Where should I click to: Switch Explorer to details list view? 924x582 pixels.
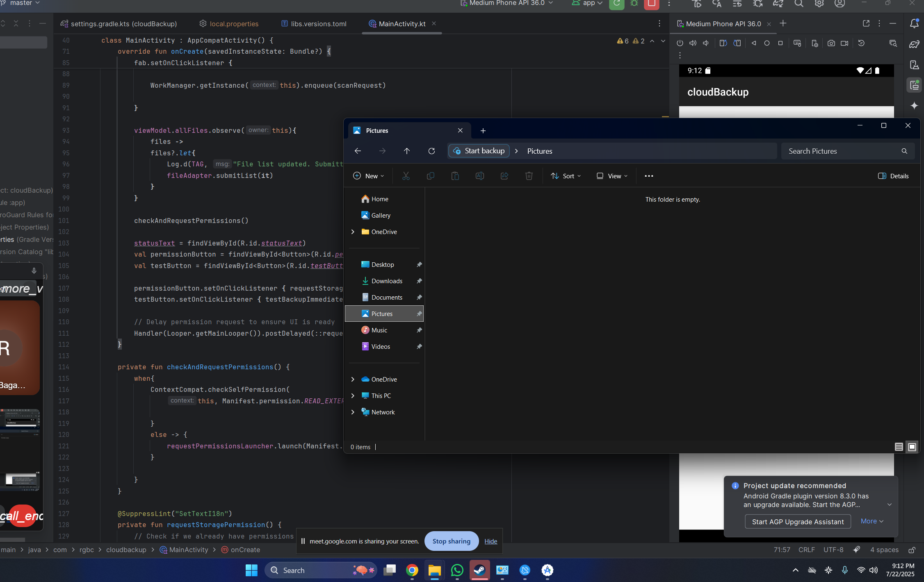tap(899, 447)
